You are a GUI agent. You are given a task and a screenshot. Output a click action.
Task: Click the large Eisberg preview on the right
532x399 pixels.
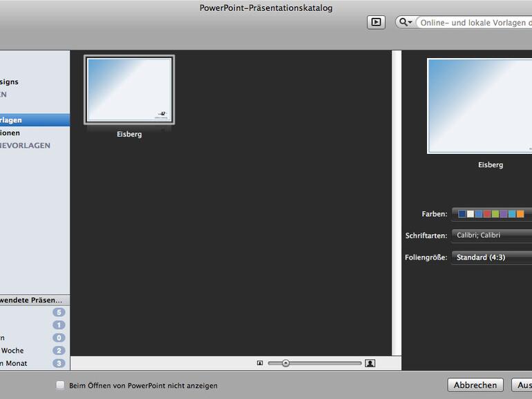coord(479,106)
